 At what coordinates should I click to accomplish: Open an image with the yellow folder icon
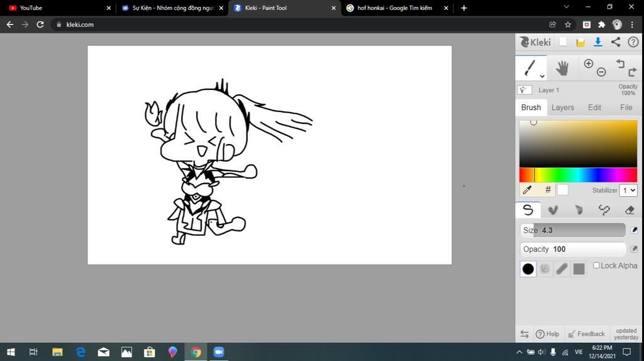coord(580,42)
